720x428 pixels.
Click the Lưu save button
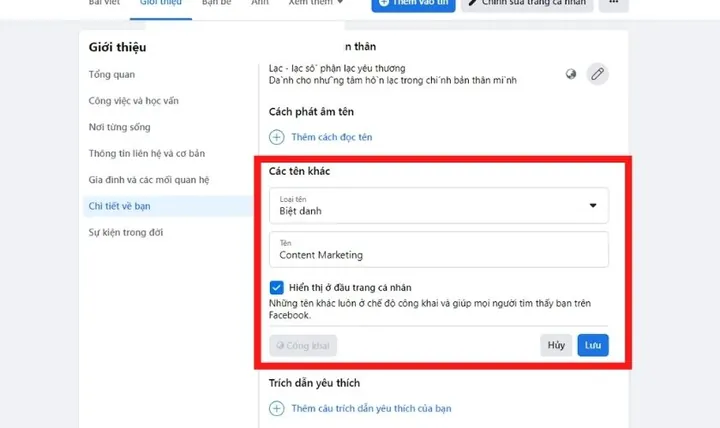(593, 345)
